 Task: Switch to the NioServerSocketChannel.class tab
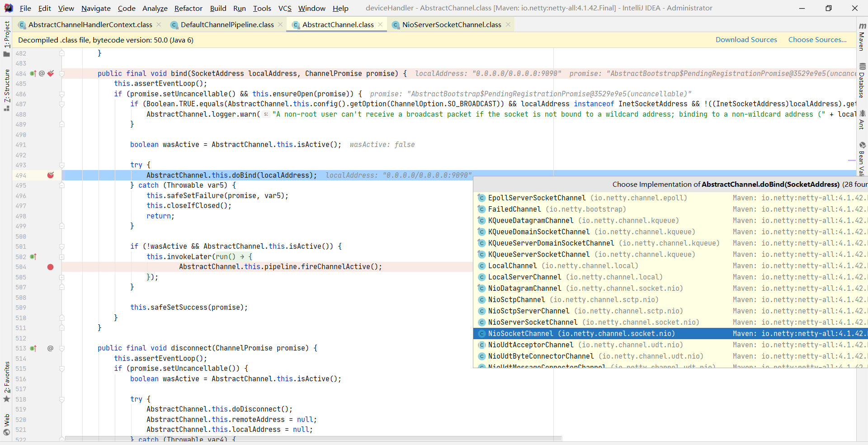click(452, 24)
